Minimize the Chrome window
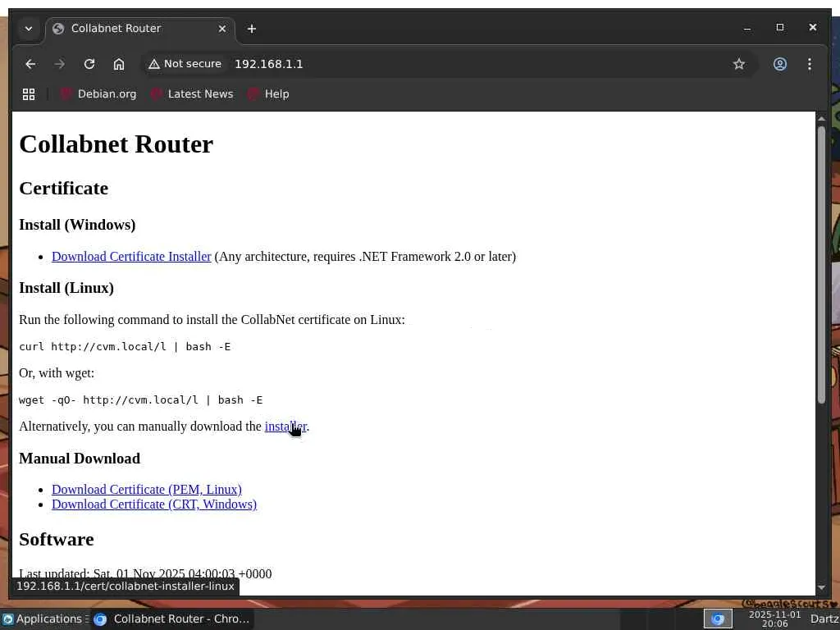Image resolution: width=840 pixels, height=630 pixels. click(747, 28)
